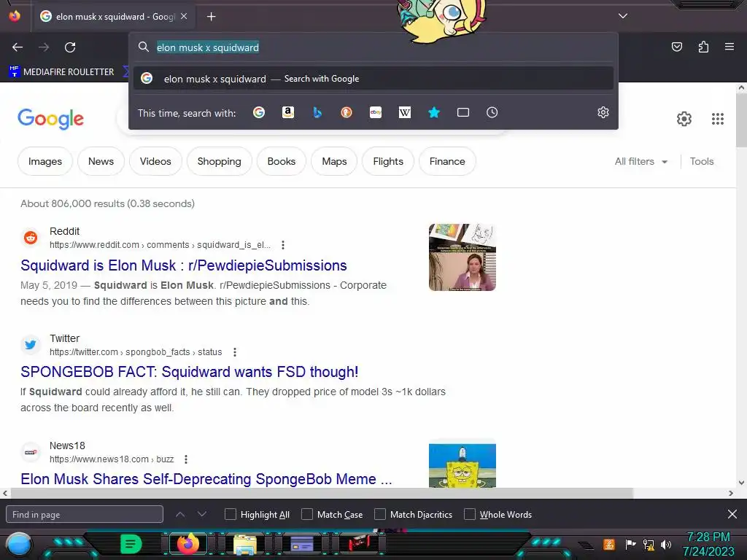
Task: Select the Maps filter tab
Action: click(334, 161)
